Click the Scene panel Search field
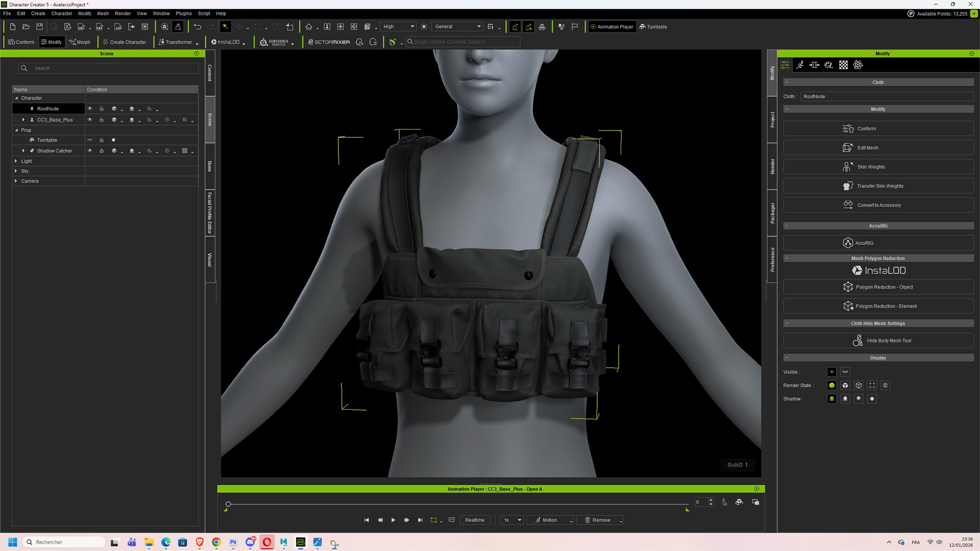 pos(108,68)
